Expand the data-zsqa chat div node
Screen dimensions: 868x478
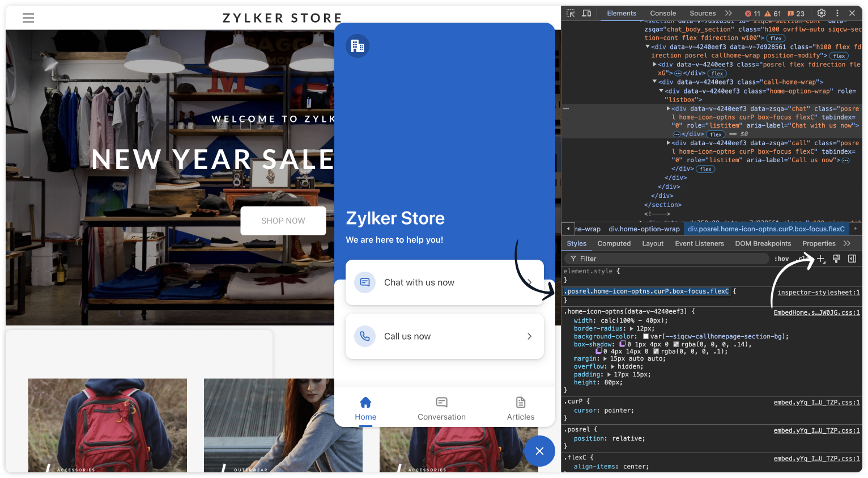pyautogui.click(x=669, y=108)
